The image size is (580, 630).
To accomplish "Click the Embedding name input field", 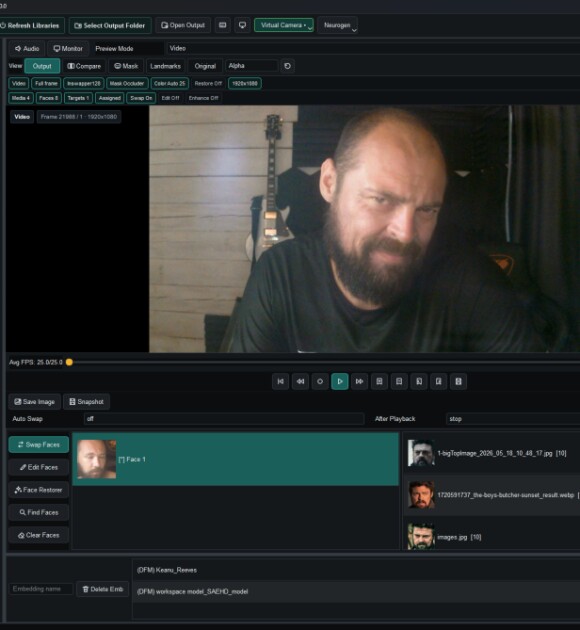I will 41,589.
